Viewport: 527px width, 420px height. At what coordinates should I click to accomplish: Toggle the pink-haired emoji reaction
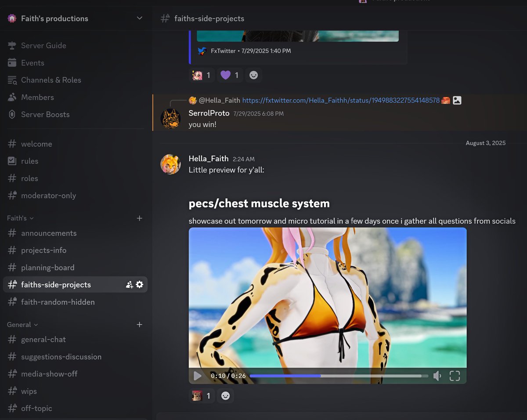pos(202,75)
